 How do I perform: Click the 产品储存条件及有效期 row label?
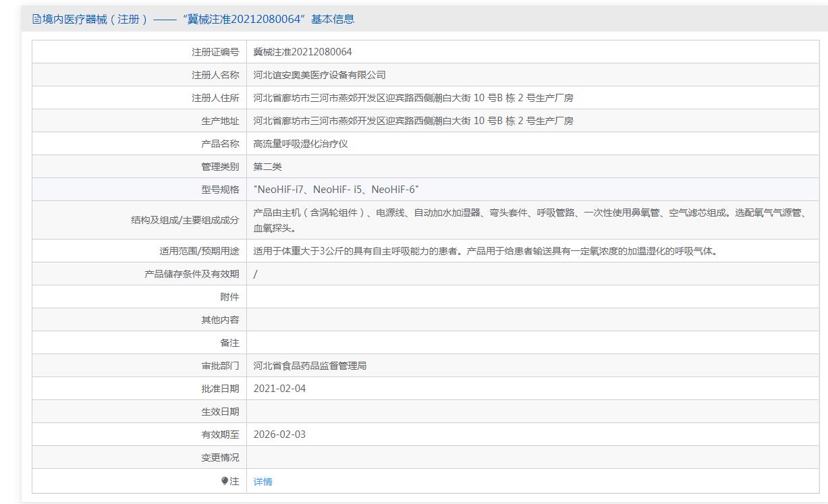[x=192, y=274]
